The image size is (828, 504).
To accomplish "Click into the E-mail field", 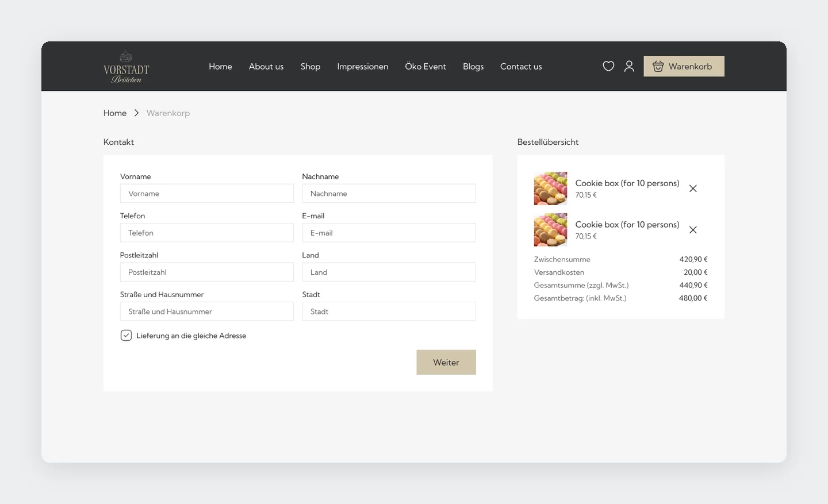I will [x=389, y=233].
